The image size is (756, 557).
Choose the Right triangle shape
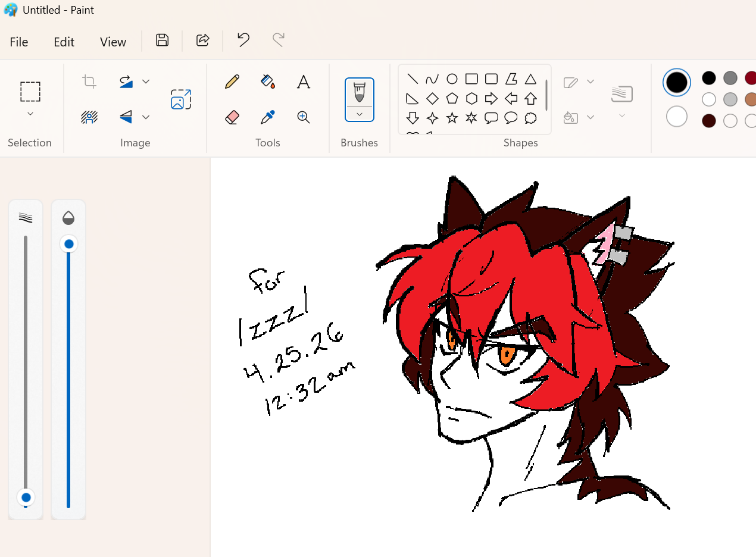click(x=413, y=99)
